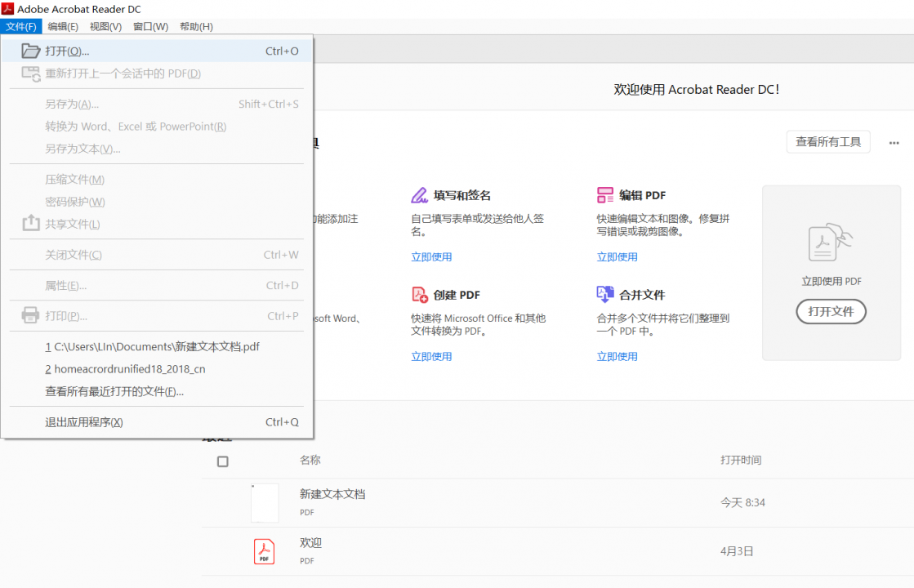
Task: Open the 视图(V) menu
Action: pos(105,26)
